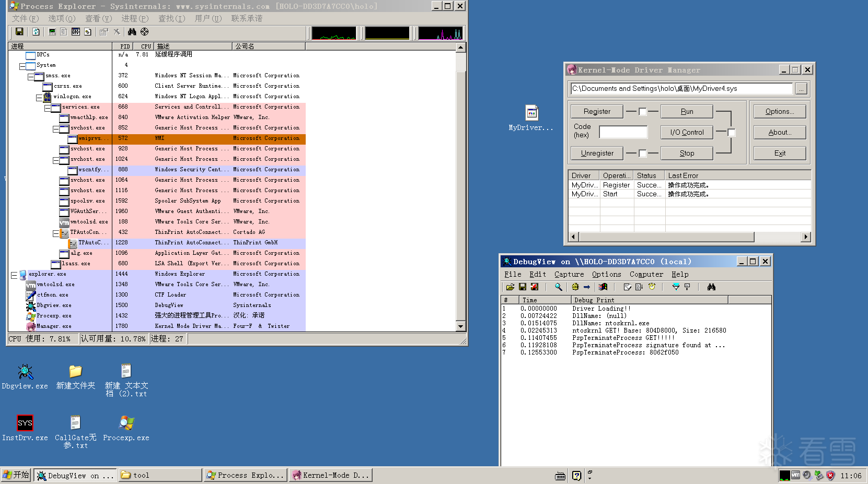Click the Run button in Driver Manager
868x484 pixels.
pyautogui.click(x=687, y=111)
